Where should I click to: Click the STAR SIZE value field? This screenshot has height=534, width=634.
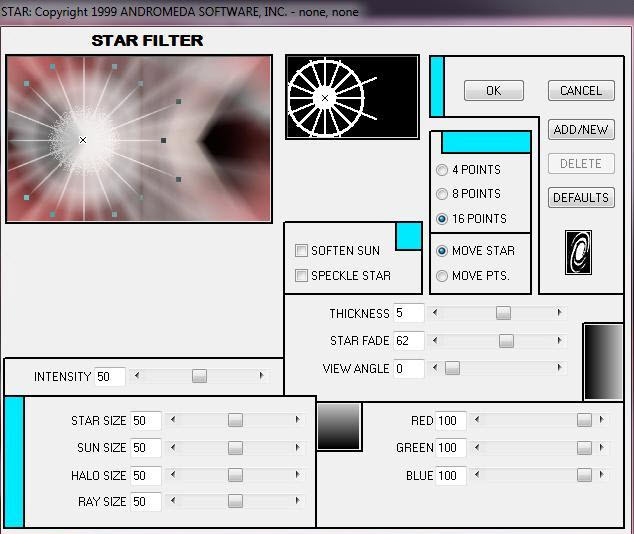146,421
